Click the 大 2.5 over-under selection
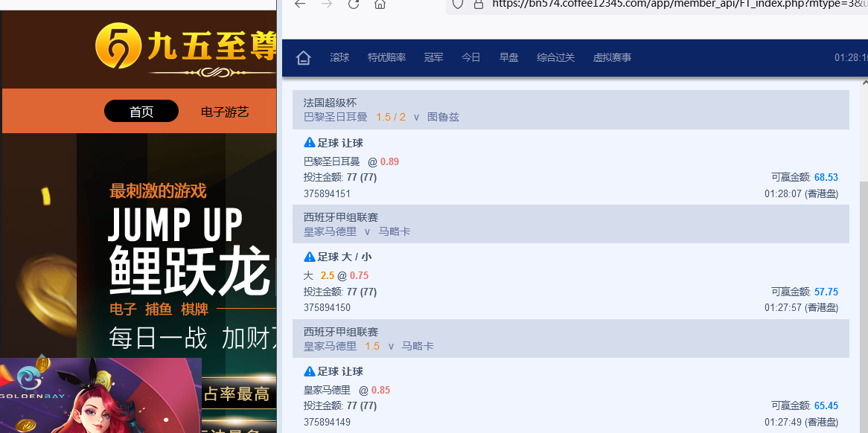 point(319,275)
